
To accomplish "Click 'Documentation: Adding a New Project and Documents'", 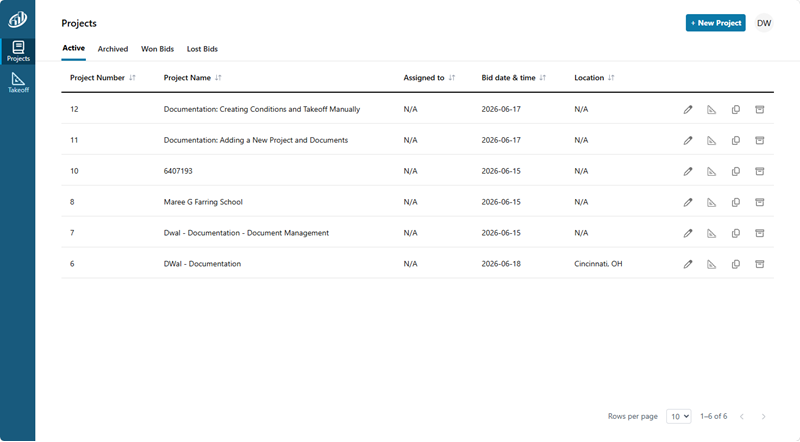I will [x=256, y=140].
